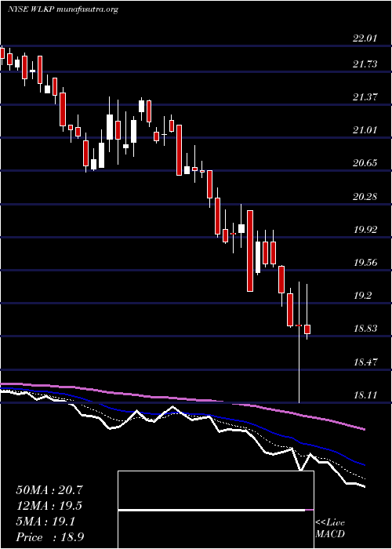Image resolution: width=392 pixels, height=549 pixels.
Task: Click the 22.01 price axis label
Action: (365, 38)
